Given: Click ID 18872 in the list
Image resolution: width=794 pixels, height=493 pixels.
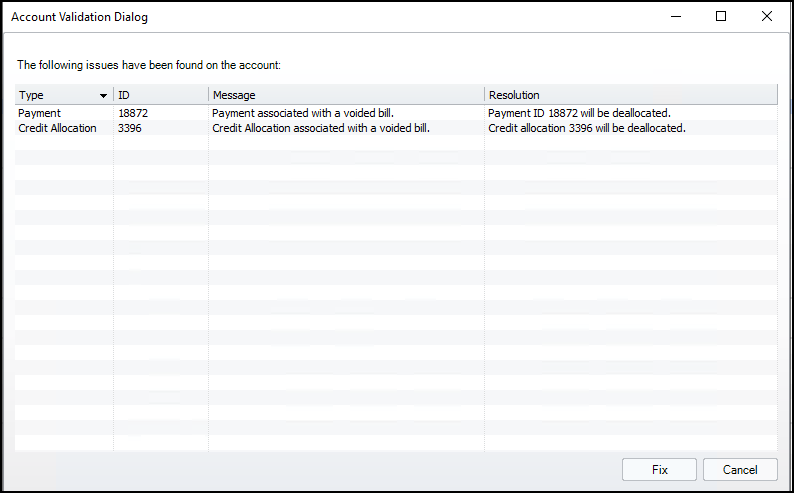Looking at the screenshot, I should tap(133, 113).
